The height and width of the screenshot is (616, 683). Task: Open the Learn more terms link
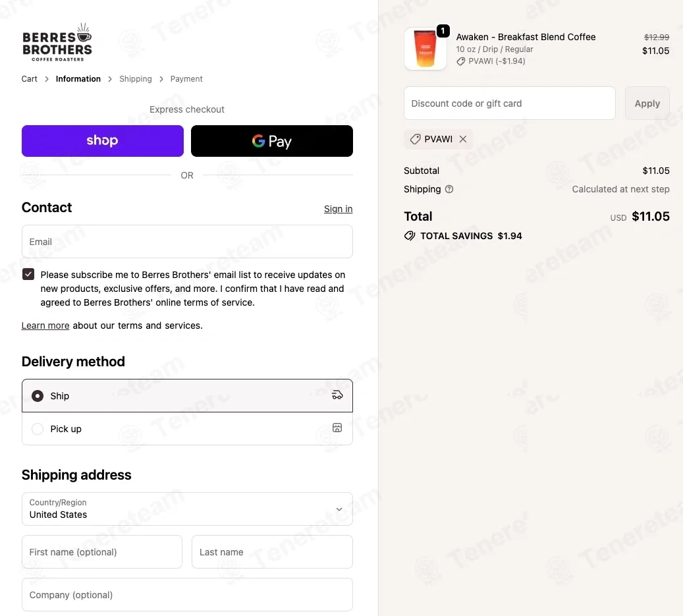point(45,325)
